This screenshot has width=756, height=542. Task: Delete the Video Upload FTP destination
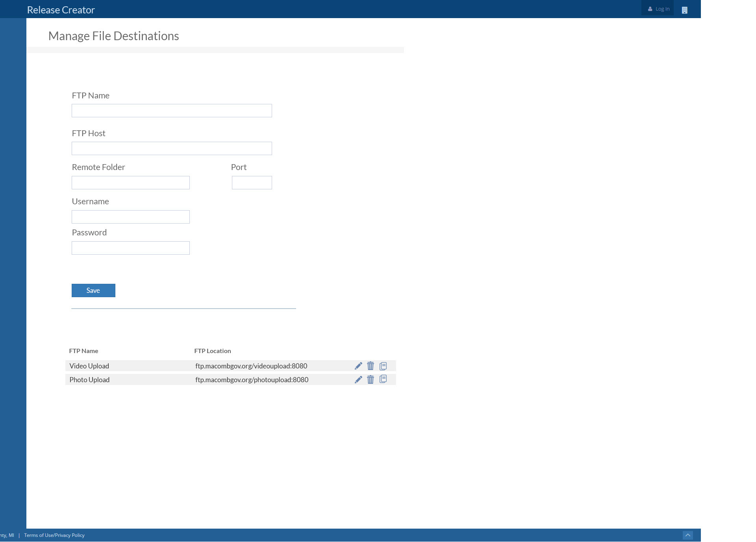(x=371, y=366)
